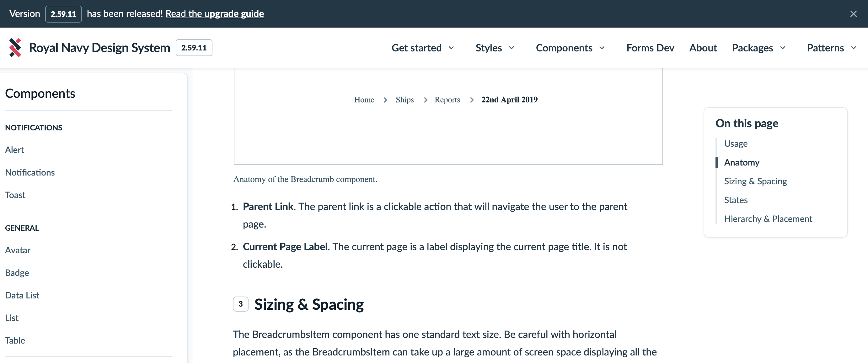
Task: Click the Royal Navy logo icon
Action: [15, 47]
